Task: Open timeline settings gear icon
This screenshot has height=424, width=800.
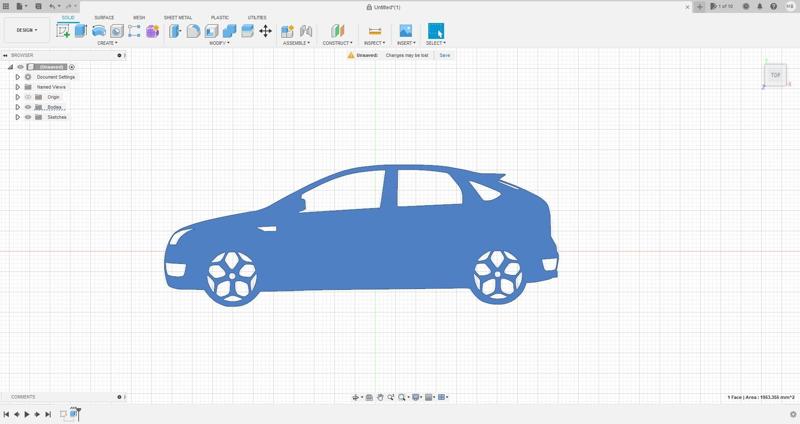Action: [x=793, y=414]
